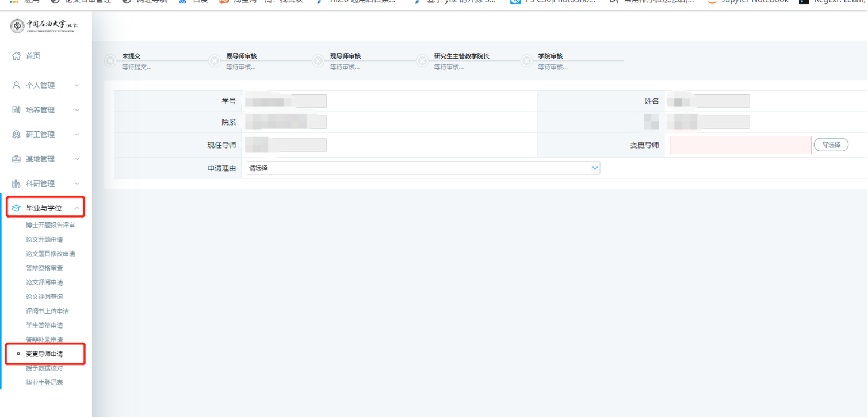Click the home icon beside 首页

pos(17,55)
